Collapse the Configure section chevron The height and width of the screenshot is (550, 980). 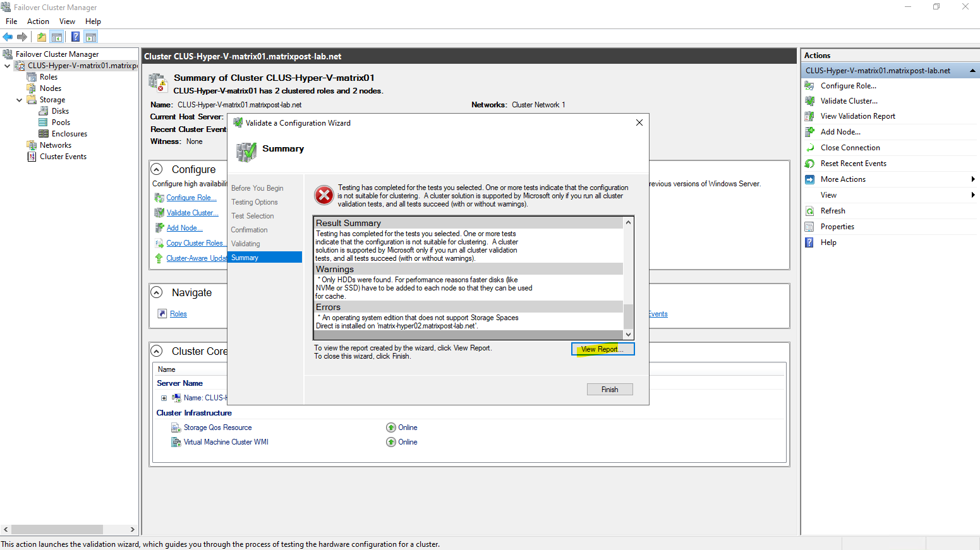[157, 169]
